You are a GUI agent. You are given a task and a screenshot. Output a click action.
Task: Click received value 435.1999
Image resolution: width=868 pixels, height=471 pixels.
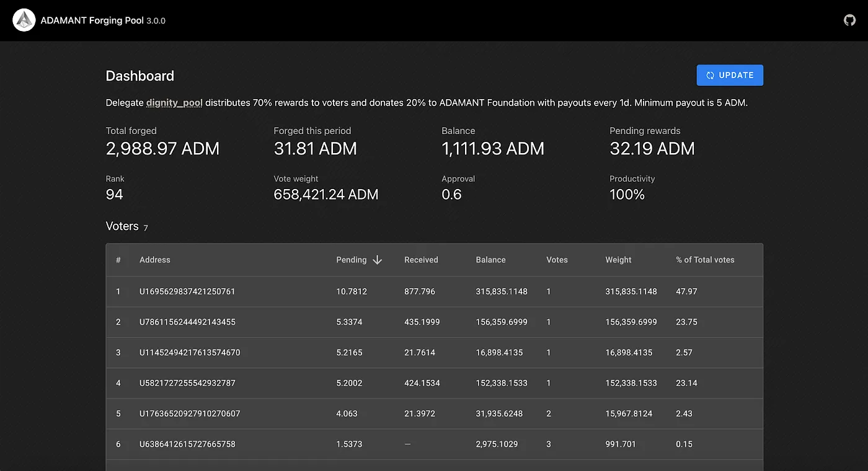422,322
